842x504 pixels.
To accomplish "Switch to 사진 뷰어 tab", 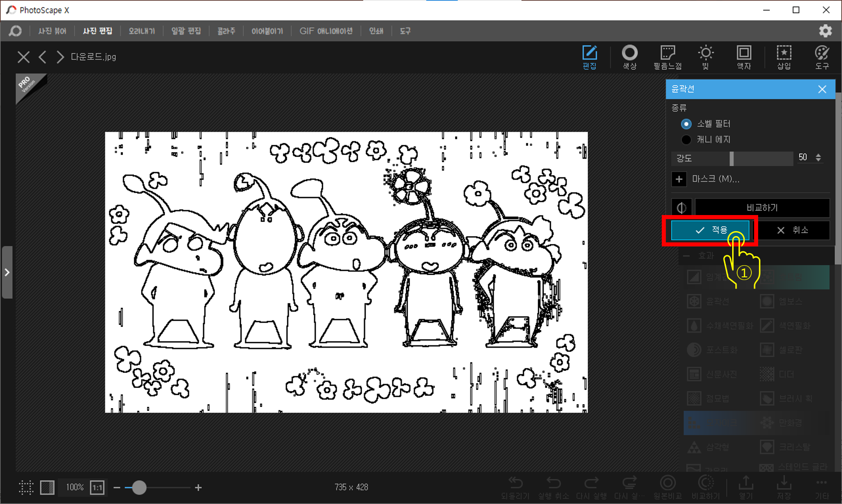I will 52,31.
